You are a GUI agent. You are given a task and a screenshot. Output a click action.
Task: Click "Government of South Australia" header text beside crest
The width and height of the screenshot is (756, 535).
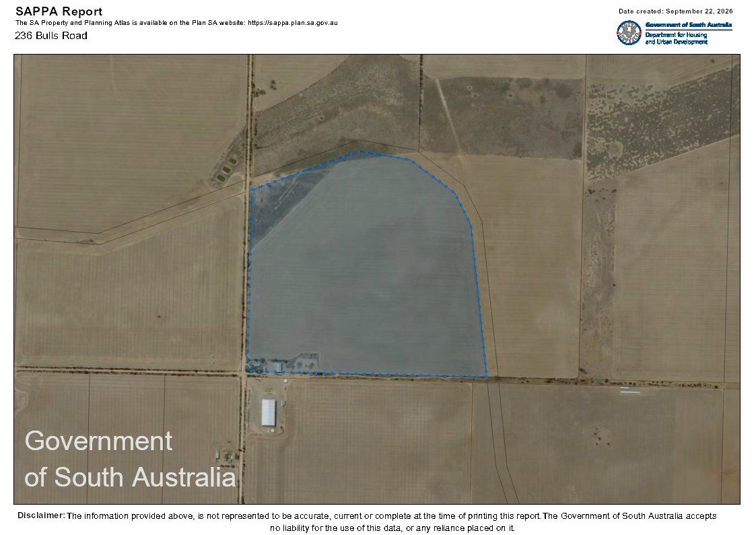tap(689, 25)
